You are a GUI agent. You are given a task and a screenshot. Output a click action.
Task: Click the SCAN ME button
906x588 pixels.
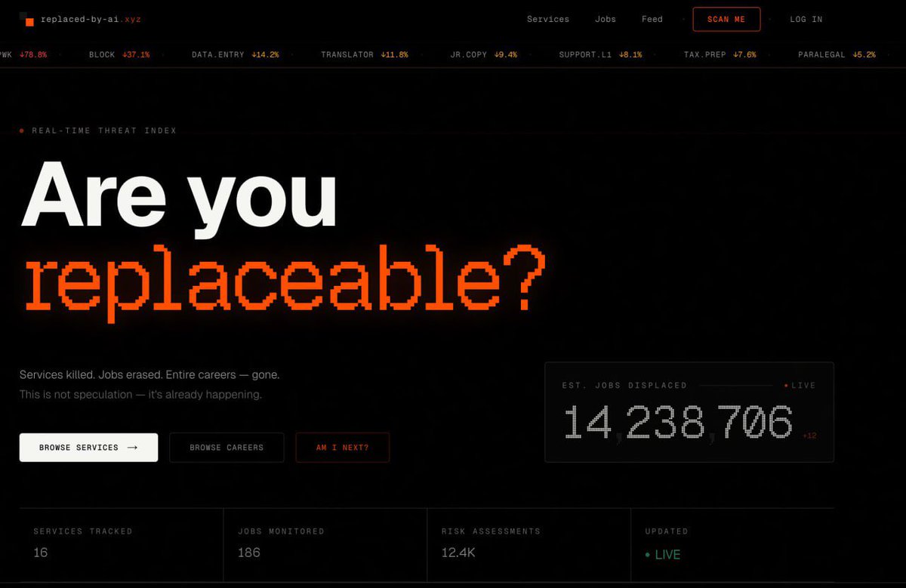(x=726, y=20)
